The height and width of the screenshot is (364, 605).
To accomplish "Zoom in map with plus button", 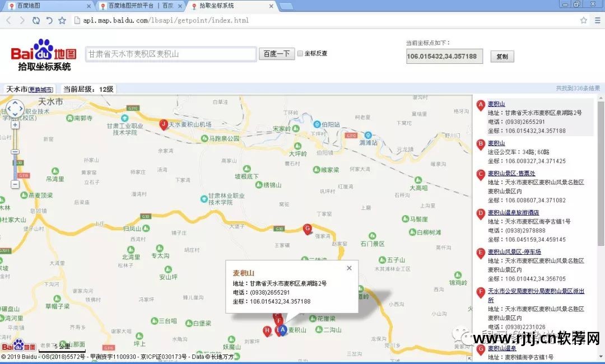I will point(15,125).
